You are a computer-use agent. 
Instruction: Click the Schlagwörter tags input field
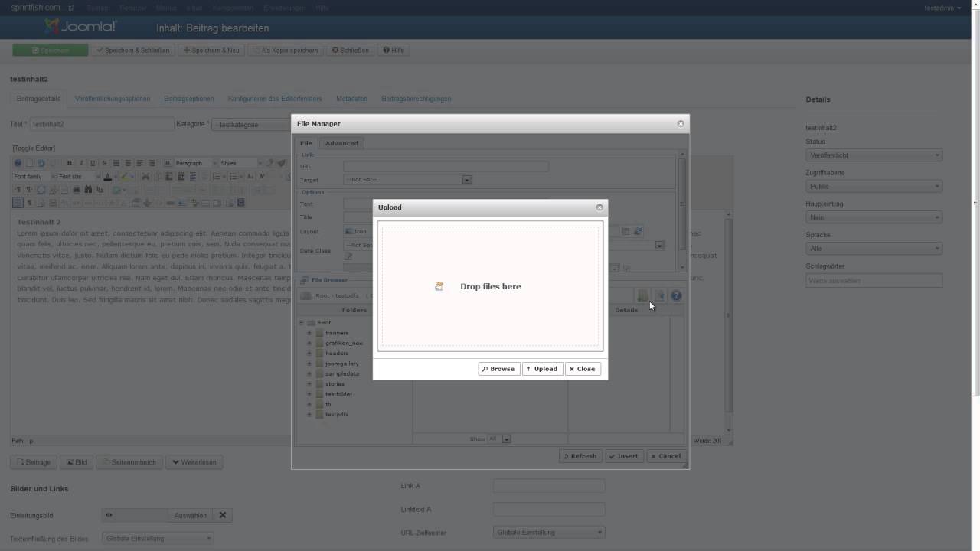coord(874,281)
